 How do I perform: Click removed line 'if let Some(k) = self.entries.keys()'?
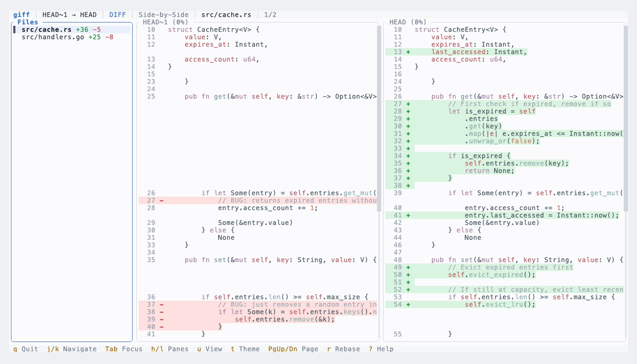coord(258,312)
